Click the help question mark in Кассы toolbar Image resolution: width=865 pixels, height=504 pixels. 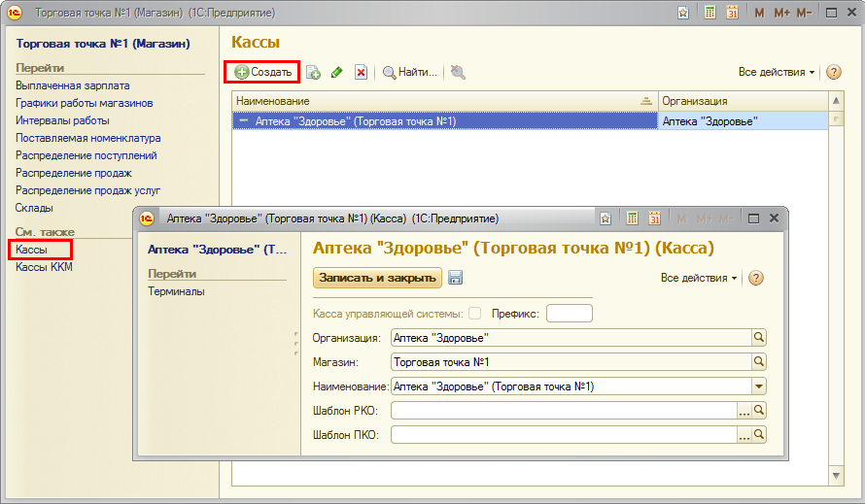pos(833,72)
